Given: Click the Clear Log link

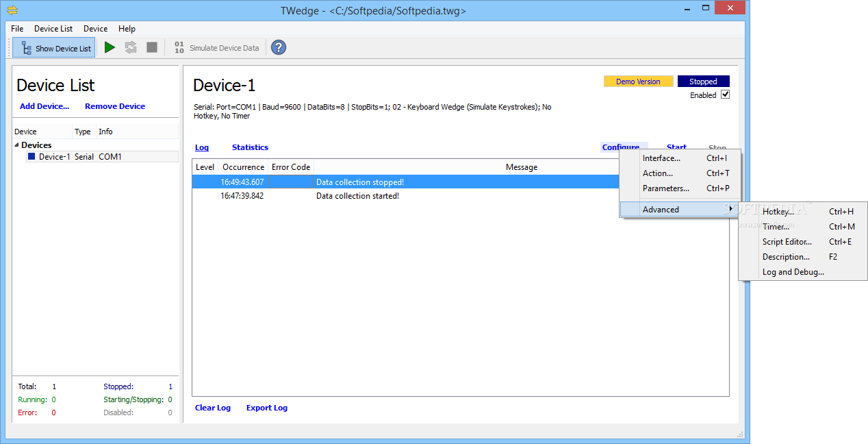Looking at the screenshot, I should click(213, 408).
